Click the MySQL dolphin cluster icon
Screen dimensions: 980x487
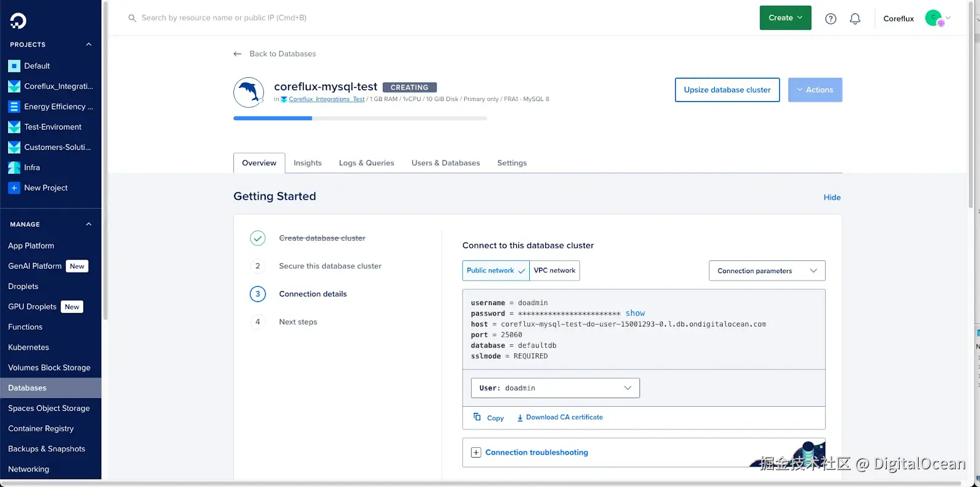pyautogui.click(x=249, y=92)
